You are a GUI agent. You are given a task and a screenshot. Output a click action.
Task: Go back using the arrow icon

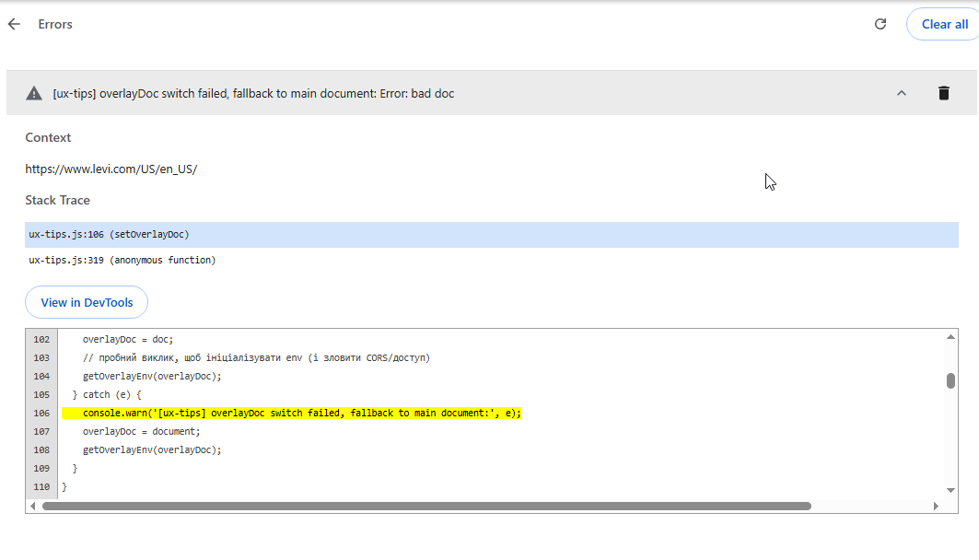tap(14, 24)
